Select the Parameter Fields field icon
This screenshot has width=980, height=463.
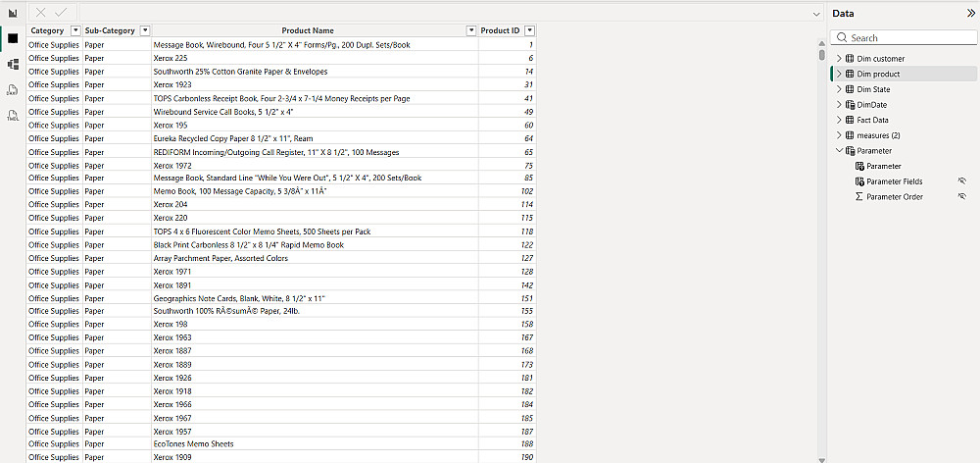(860, 181)
